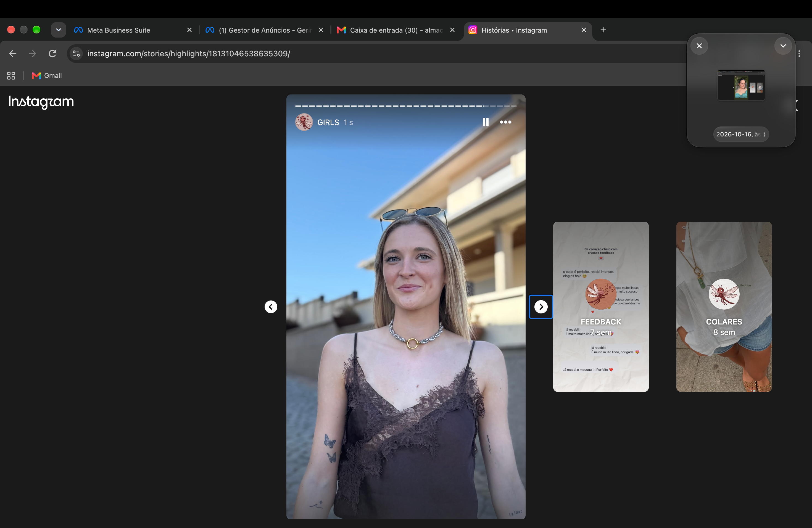Pause the GIRLS story playback

point(486,122)
